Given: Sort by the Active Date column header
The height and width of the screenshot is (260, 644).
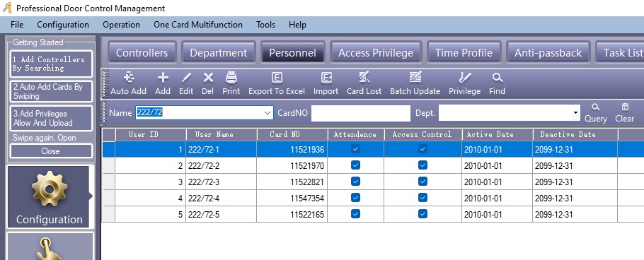Looking at the screenshot, I should point(498,134).
